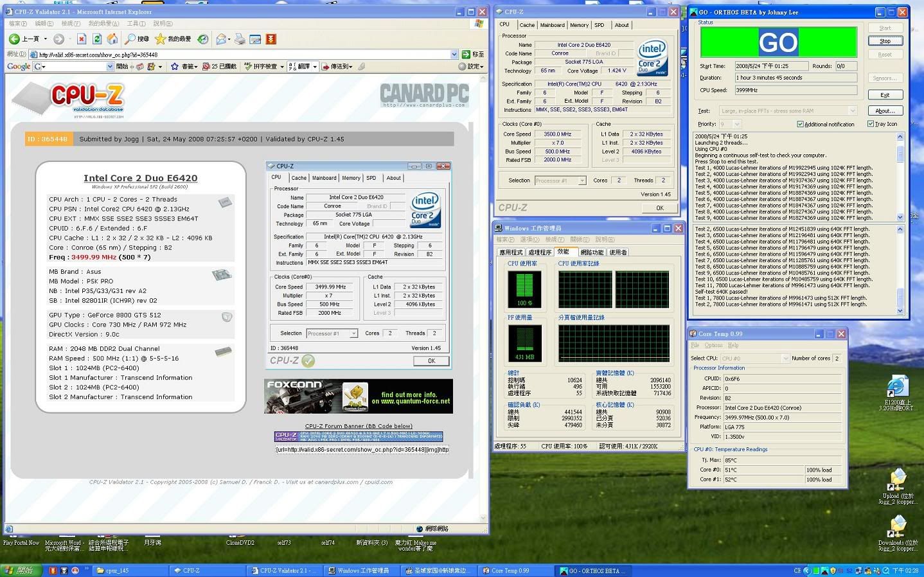Viewport: 924px width, 577px height.
Task: Refresh the CPU-Z Validator page
Action: 97,39
